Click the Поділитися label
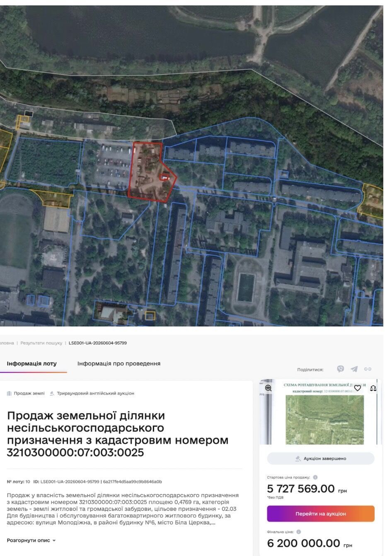 pyautogui.click(x=310, y=370)
